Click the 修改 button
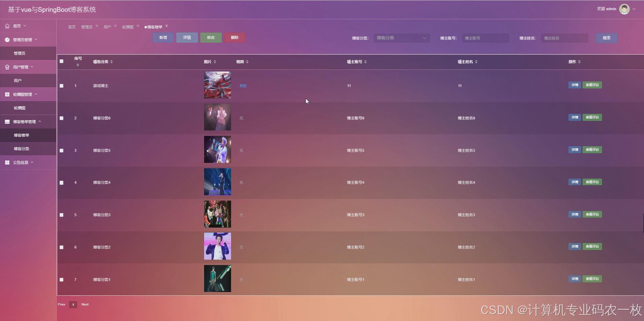This screenshot has height=321, width=644. click(211, 37)
